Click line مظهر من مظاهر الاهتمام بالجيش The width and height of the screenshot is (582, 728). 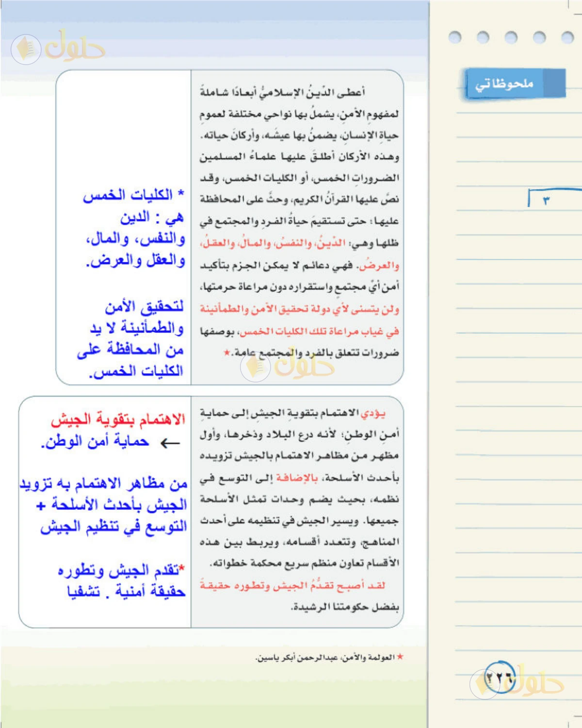click(299, 456)
